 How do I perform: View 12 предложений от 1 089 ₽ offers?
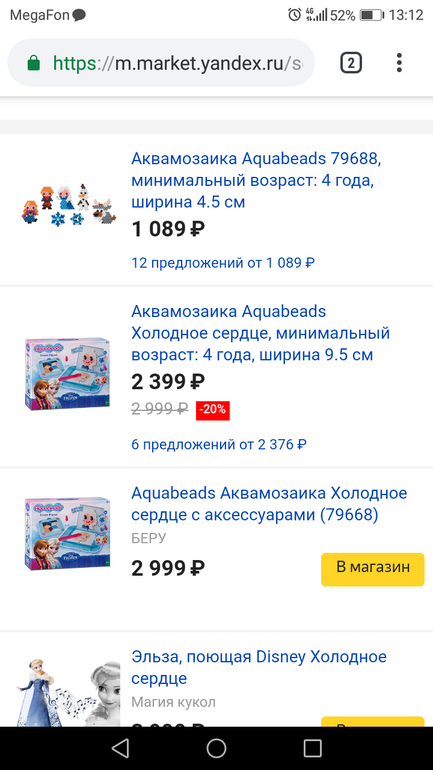pos(223,263)
